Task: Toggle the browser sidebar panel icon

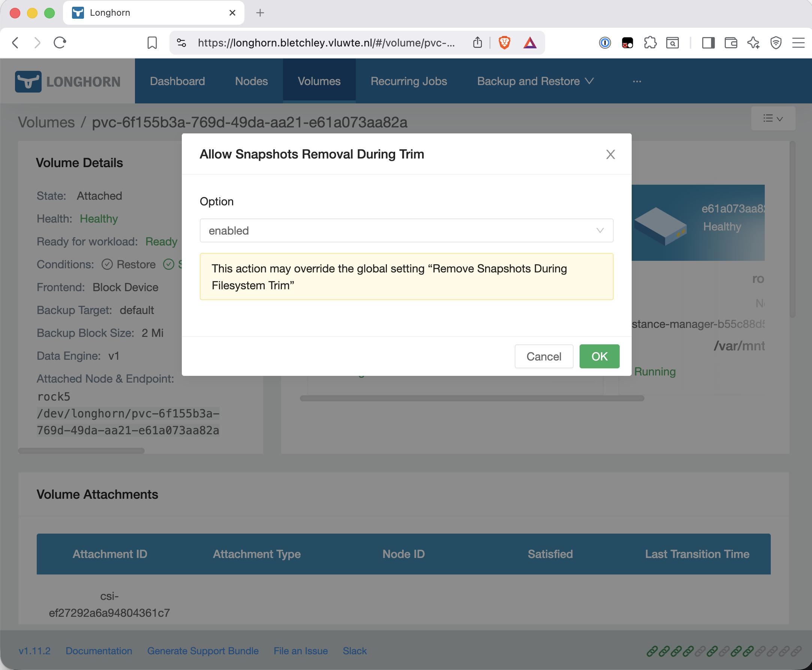Action: pos(708,42)
